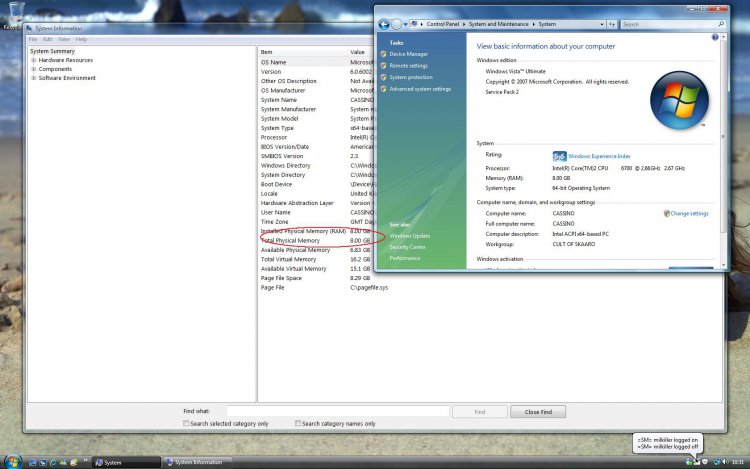Click the fifth quick launch icon
The image size is (750, 469).
pos(73,462)
